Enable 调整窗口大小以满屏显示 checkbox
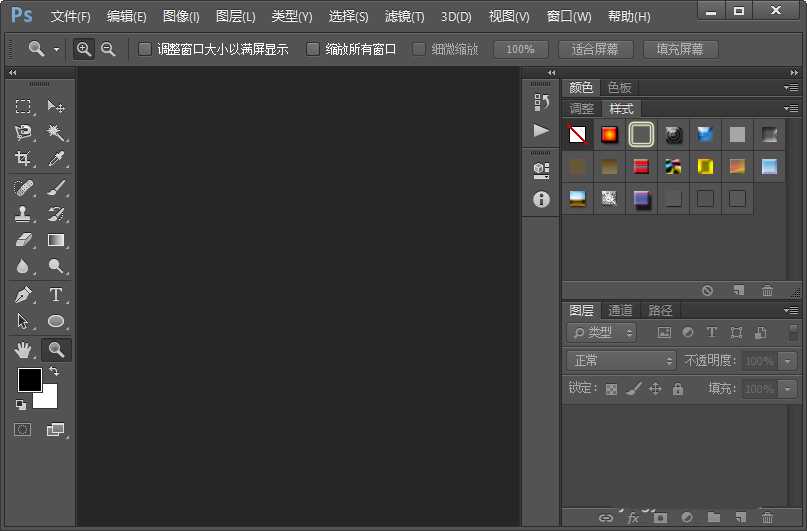The image size is (807, 531). tap(145, 49)
